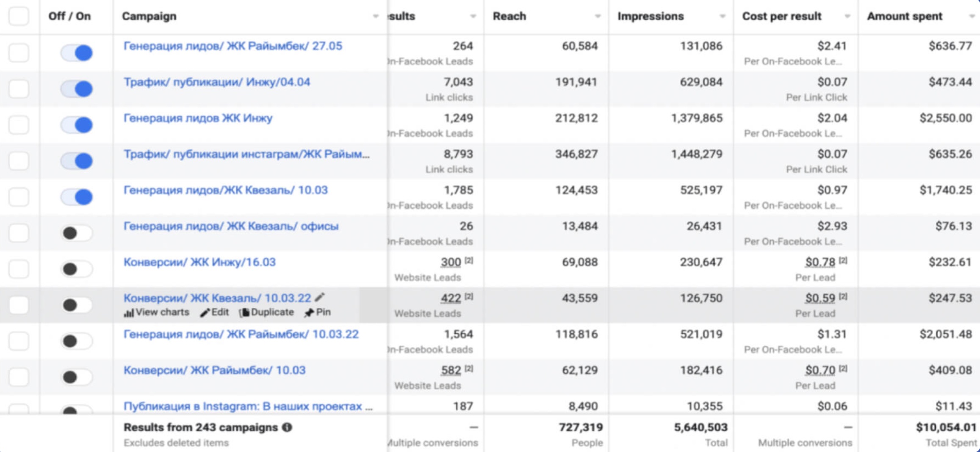980x452 pixels.
Task: Open campaign Генерация лидов/ ЖК Квезаль/ офисы
Action: coord(231,226)
